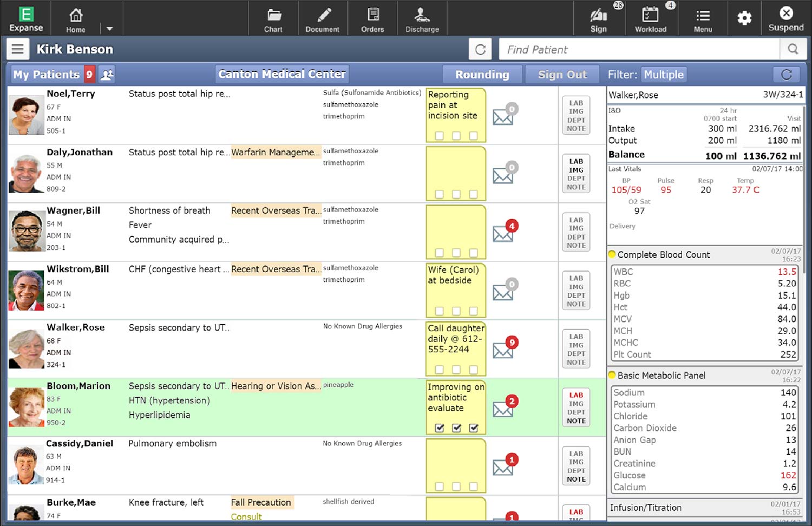Viewport: 812px width, 526px height.
Task: Open Wagner,Bill patient photo
Action: point(27,231)
